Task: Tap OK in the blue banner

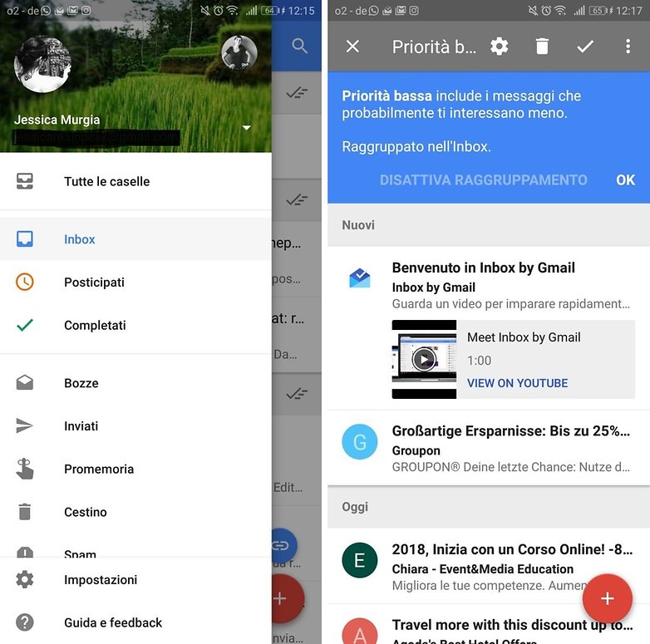Action: [x=625, y=179]
